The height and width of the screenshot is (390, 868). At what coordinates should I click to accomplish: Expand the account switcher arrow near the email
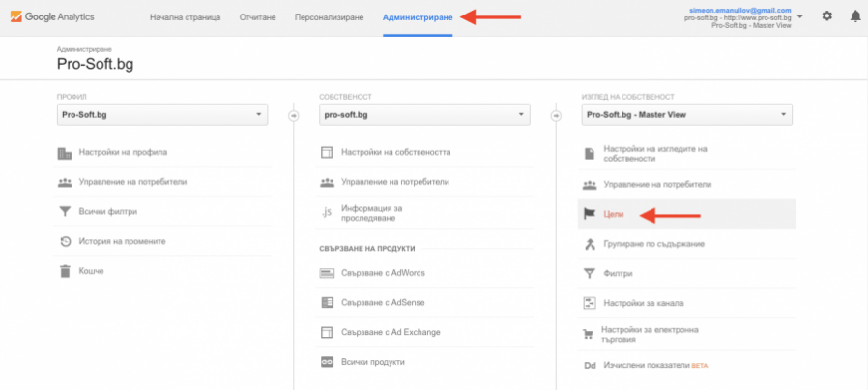800,17
